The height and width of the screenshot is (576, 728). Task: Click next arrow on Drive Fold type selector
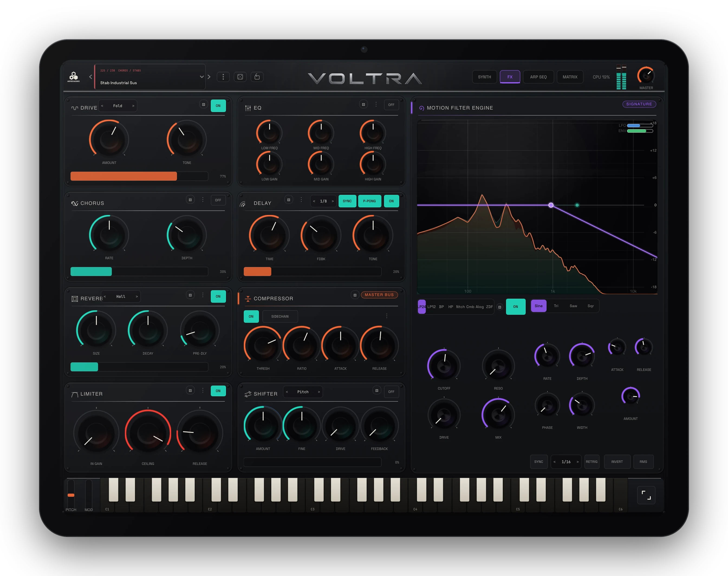(x=133, y=106)
